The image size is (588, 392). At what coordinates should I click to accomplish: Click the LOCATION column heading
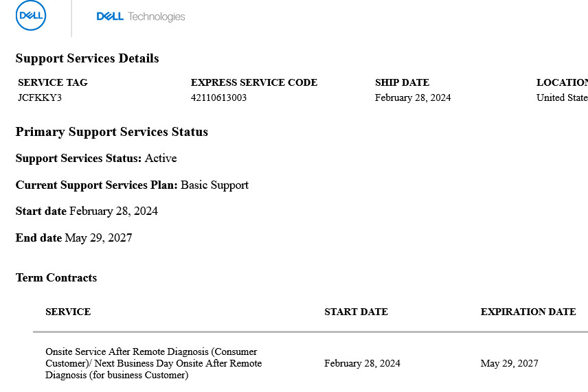coord(562,82)
